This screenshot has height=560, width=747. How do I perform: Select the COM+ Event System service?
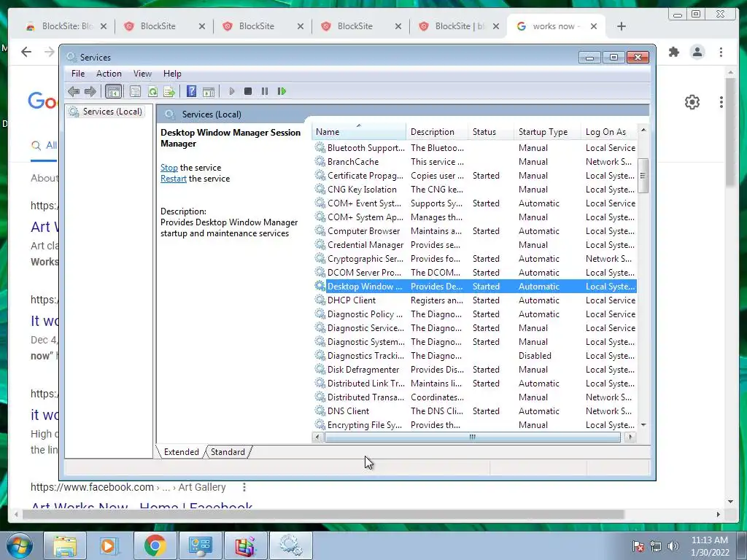click(x=475, y=203)
